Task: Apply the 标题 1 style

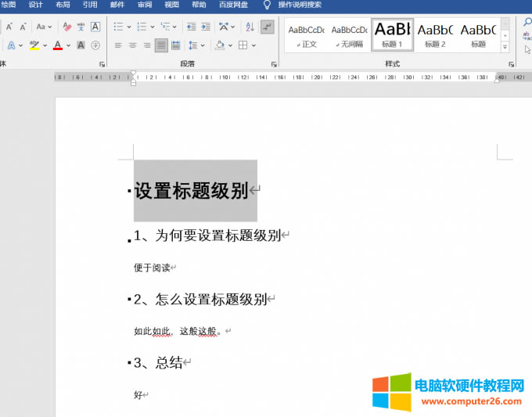Action: [392, 35]
